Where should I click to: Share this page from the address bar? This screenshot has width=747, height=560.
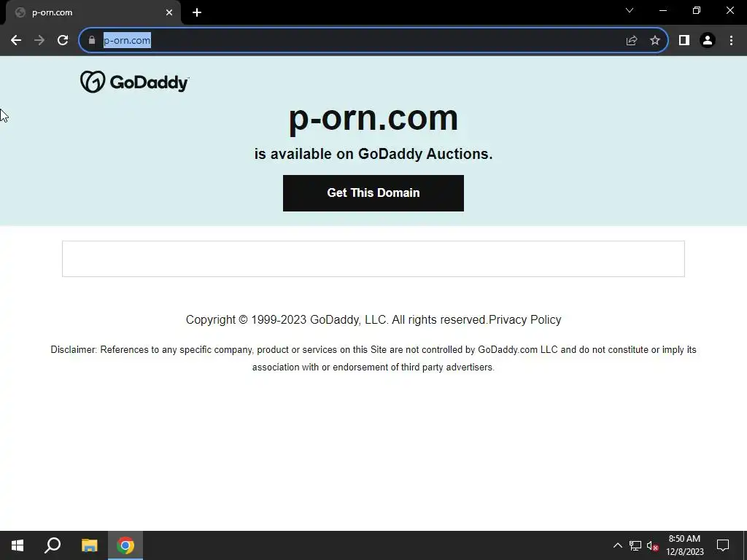pyautogui.click(x=632, y=41)
